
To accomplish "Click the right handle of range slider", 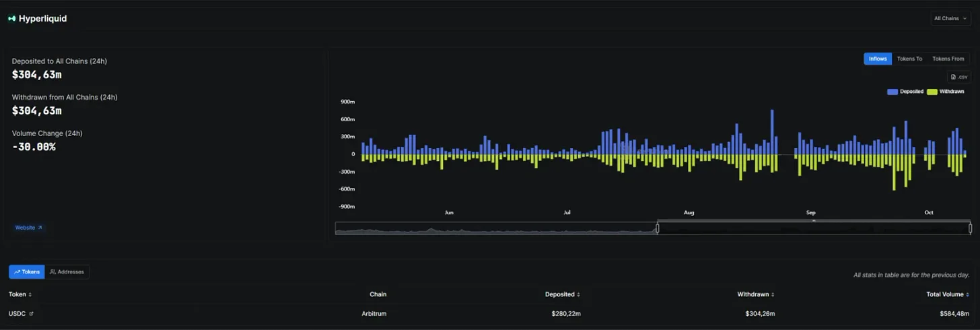I will coord(970,228).
